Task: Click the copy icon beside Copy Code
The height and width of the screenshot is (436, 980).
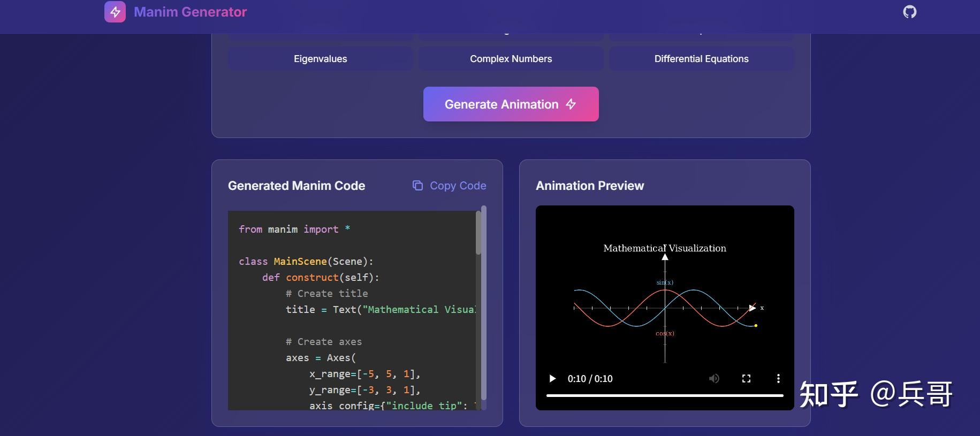Action: pyautogui.click(x=417, y=186)
